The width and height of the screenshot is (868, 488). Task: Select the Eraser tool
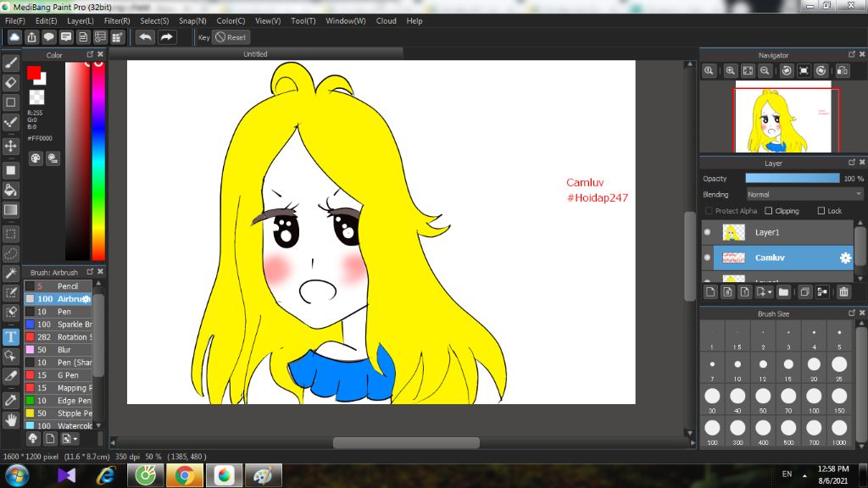tap(10, 82)
